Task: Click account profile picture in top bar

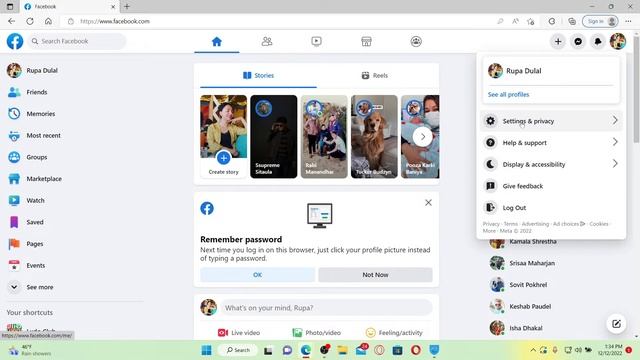Action: pyautogui.click(x=618, y=41)
